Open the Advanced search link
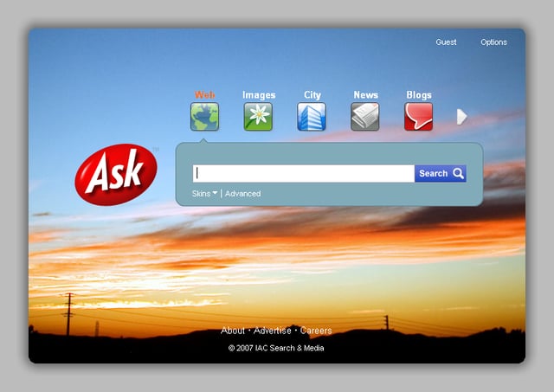 242,194
